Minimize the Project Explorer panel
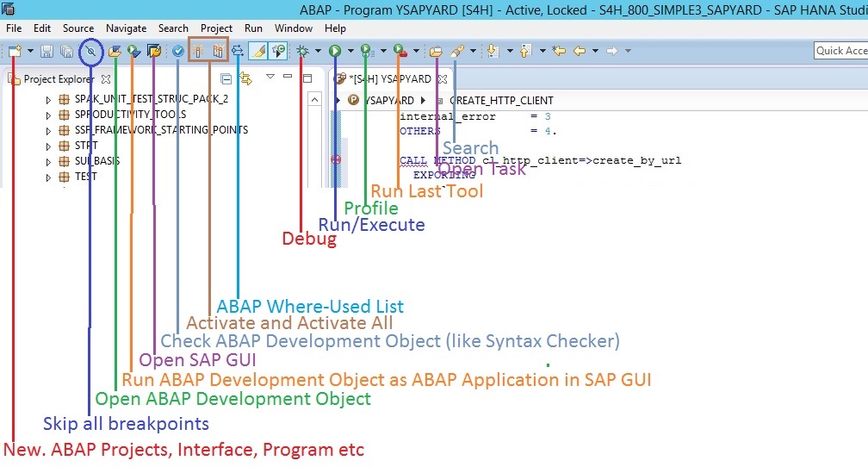 tap(288, 77)
